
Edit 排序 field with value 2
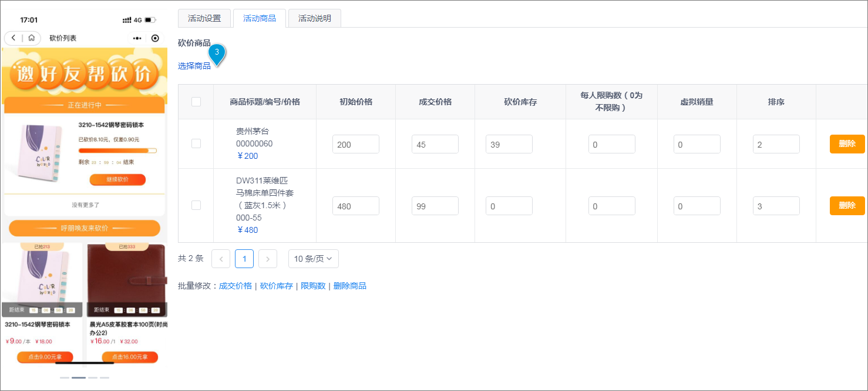pyautogui.click(x=776, y=144)
